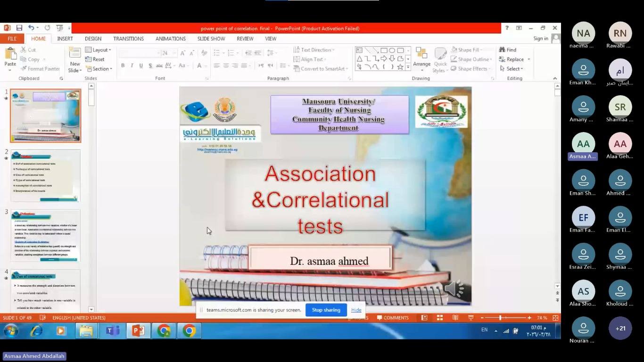644x362 pixels.
Task: Select slide 3 thumbnail in the panel
Action: point(46,235)
